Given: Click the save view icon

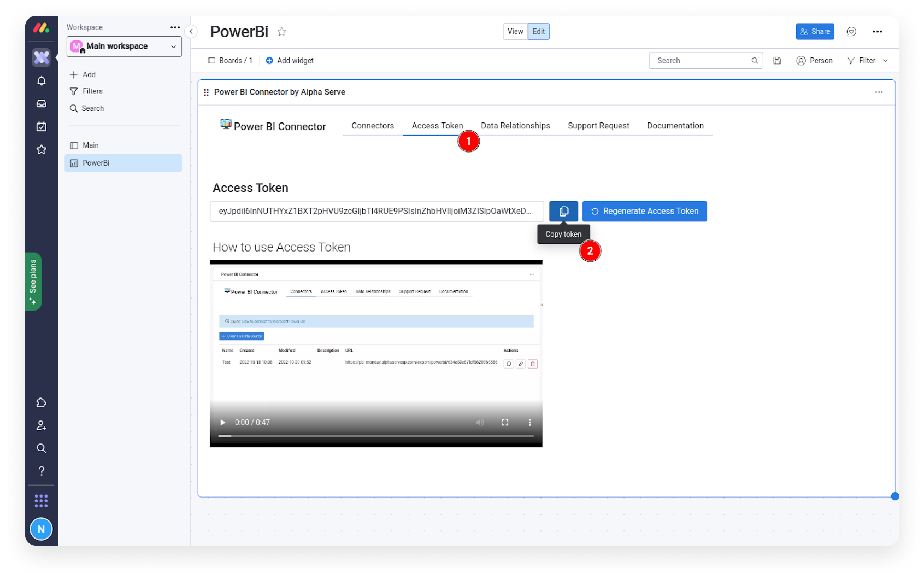Looking at the screenshot, I should click(x=777, y=60).
